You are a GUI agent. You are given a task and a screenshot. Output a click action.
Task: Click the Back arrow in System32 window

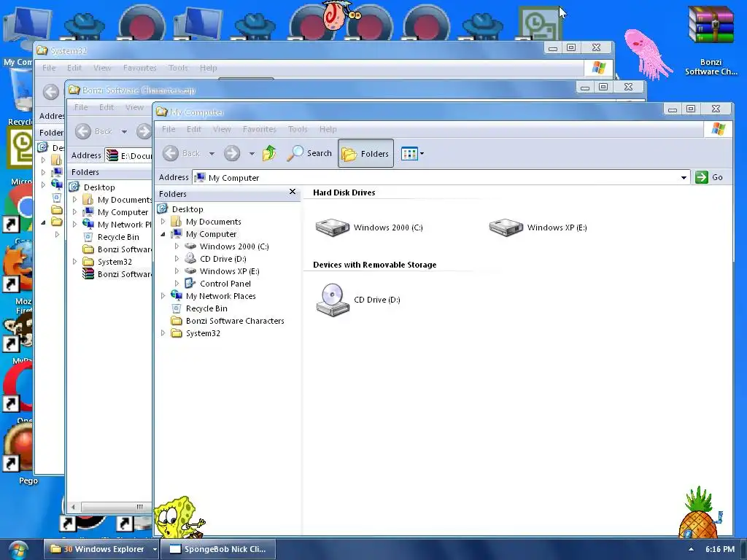(x=51, y=92)
